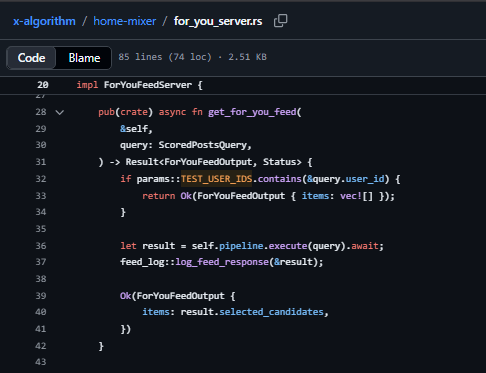Select line number 39
This screenshot has width=486, height=373.
point(41,296)
